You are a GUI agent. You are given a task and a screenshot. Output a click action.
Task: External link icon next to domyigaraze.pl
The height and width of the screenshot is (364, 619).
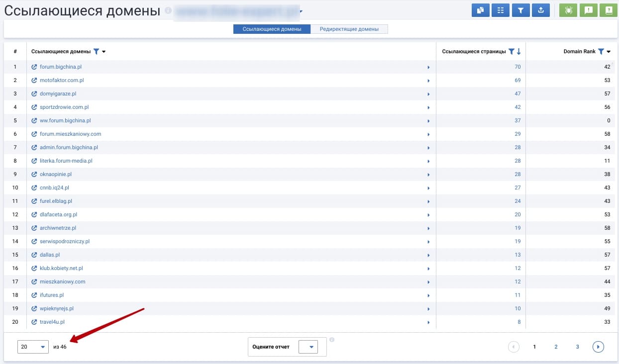(x=34, y=93)
